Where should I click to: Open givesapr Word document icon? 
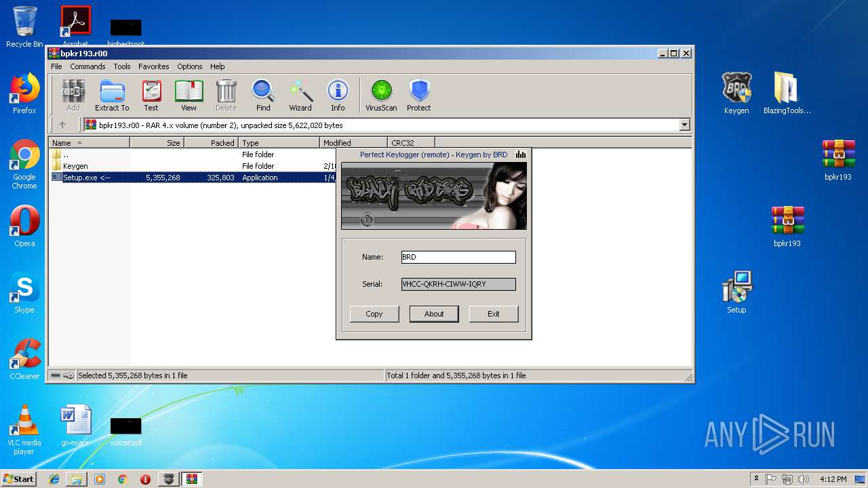pyautogui.click(x=75, y=426)
